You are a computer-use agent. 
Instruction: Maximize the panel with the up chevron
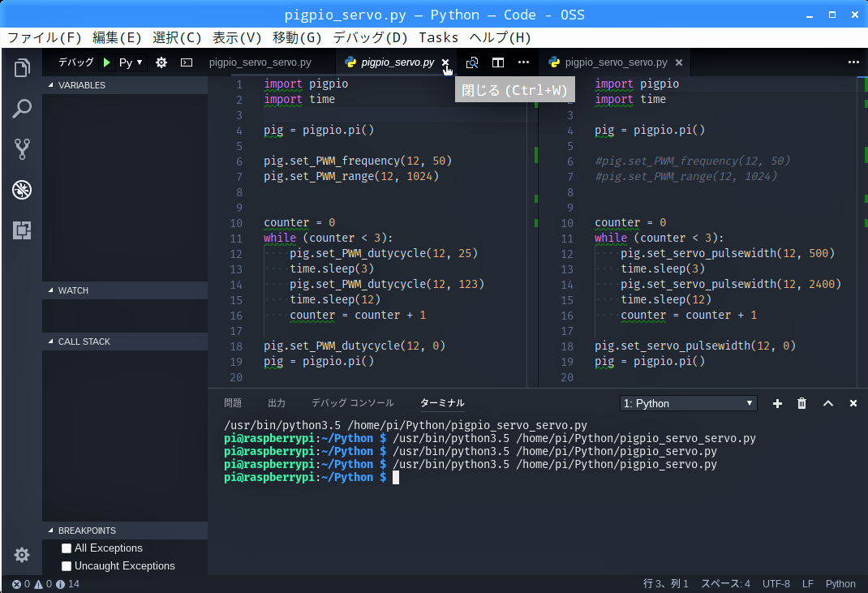(828, 404)
